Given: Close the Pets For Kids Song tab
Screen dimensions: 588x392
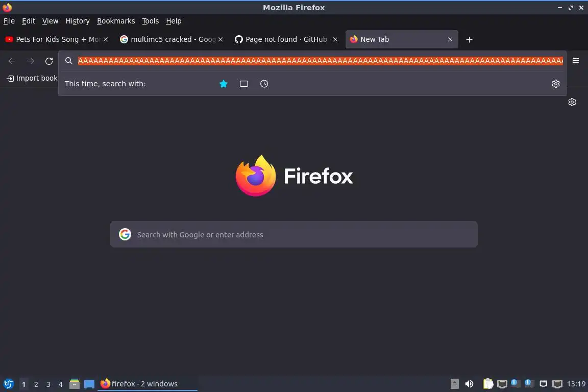Looking at the screenshot, I should pos(106,39).
